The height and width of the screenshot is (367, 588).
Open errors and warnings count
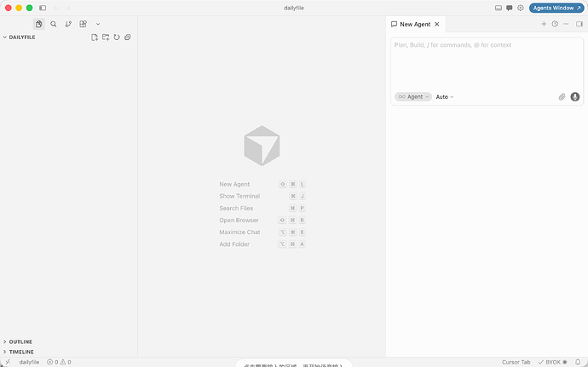coord(59,362)
